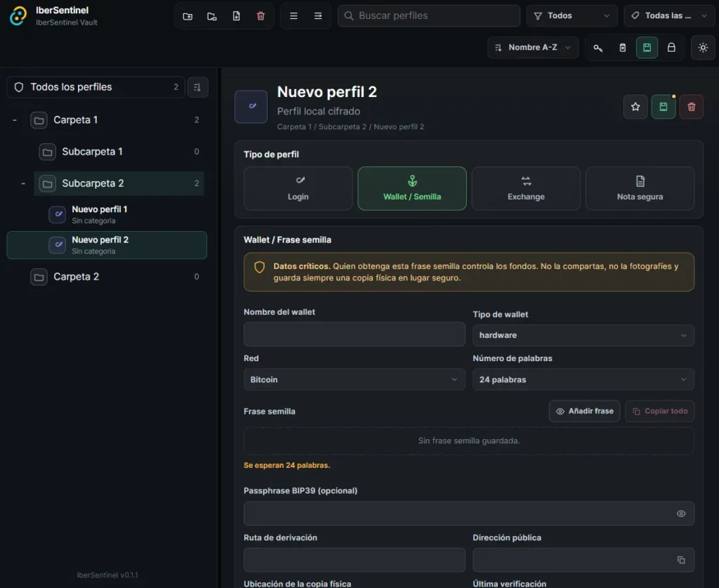Show passphrase with eye icon
The image size is (719, 588).
[x=681, y=514]
